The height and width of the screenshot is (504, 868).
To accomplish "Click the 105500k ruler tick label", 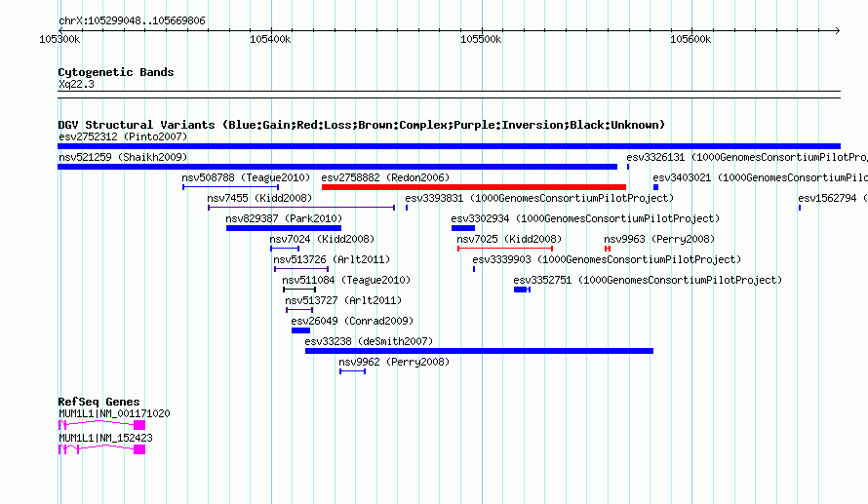I will coord(481,39).
